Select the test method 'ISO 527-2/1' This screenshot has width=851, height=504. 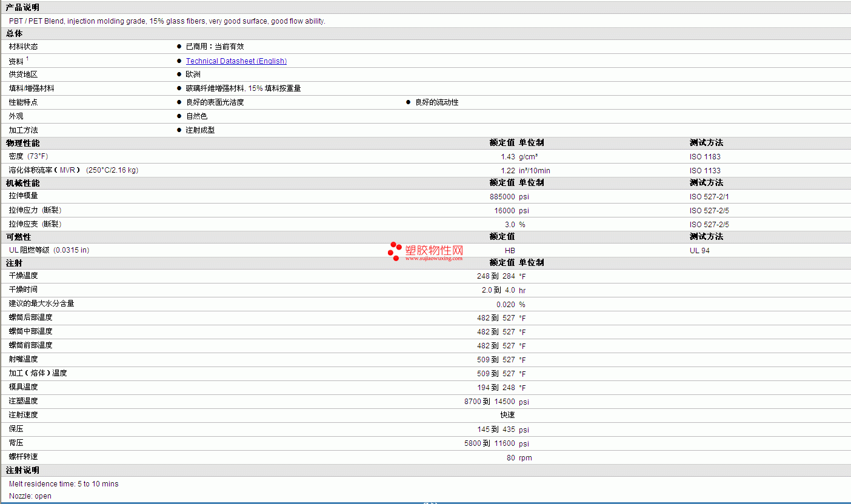coord(709,197)
